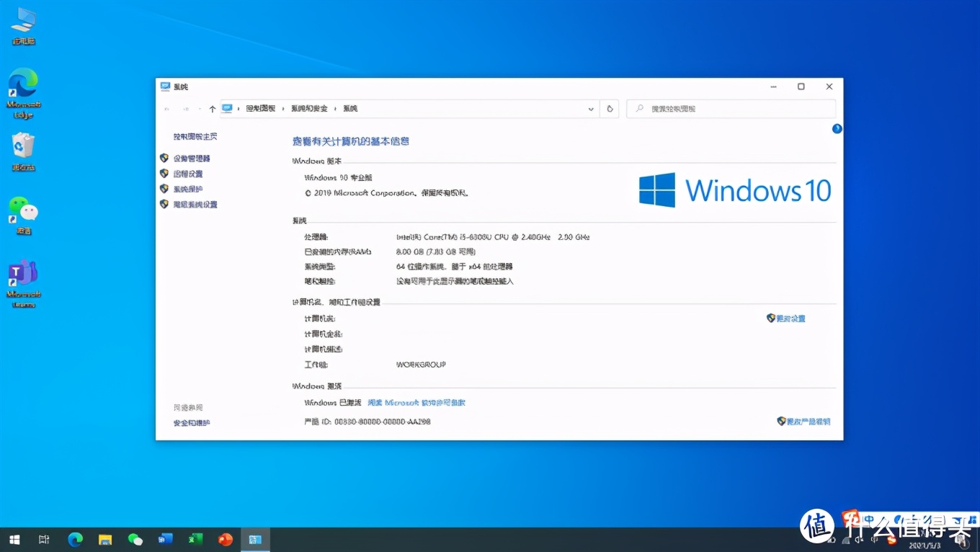Open Microsoft Edge from the taskbar
Image resolution: width=980 pixels, height=552 pixels.
pos(75,539)
